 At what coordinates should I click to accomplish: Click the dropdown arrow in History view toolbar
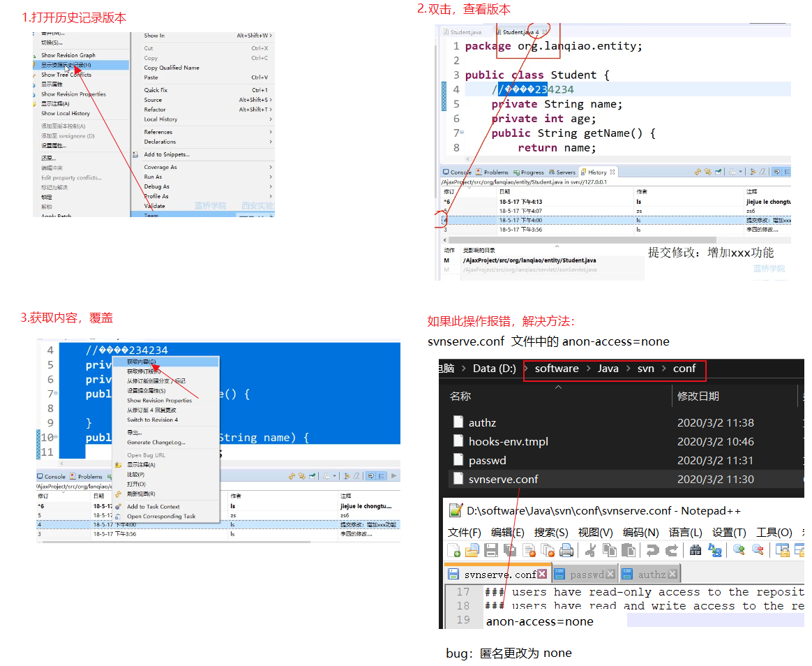tap(739, 172)
